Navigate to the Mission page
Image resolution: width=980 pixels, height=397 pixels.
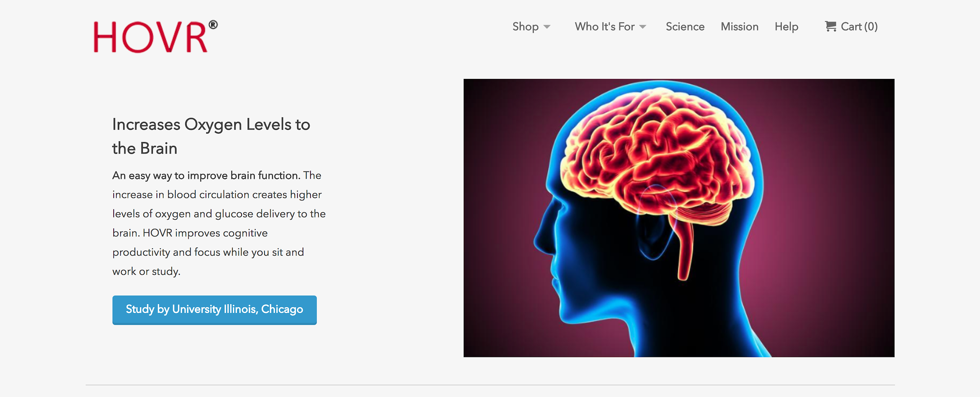click(740, 26)
